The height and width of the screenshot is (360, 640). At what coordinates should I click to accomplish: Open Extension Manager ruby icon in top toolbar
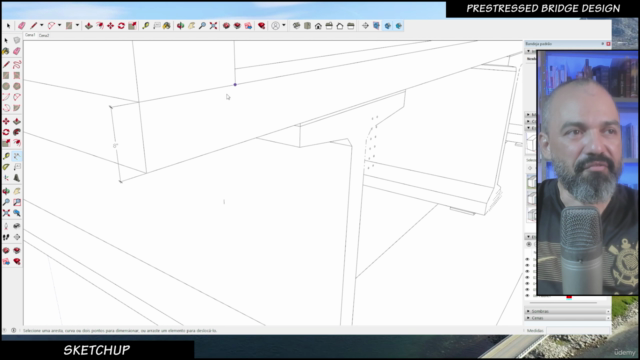[262, 26]
